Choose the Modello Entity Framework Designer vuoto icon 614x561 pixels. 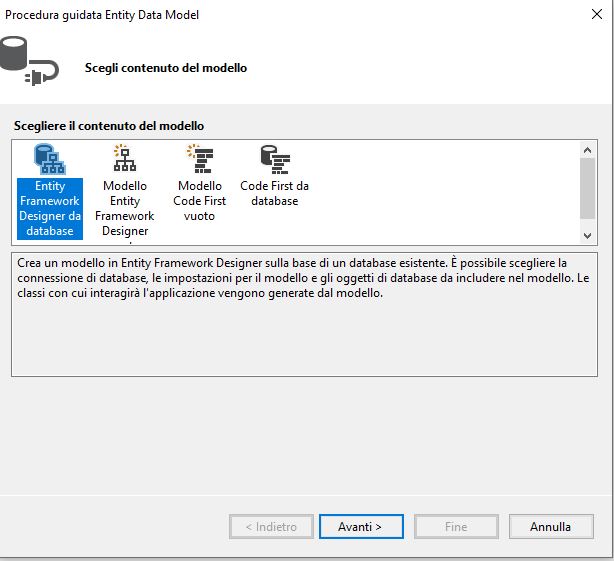click(125, 158)
